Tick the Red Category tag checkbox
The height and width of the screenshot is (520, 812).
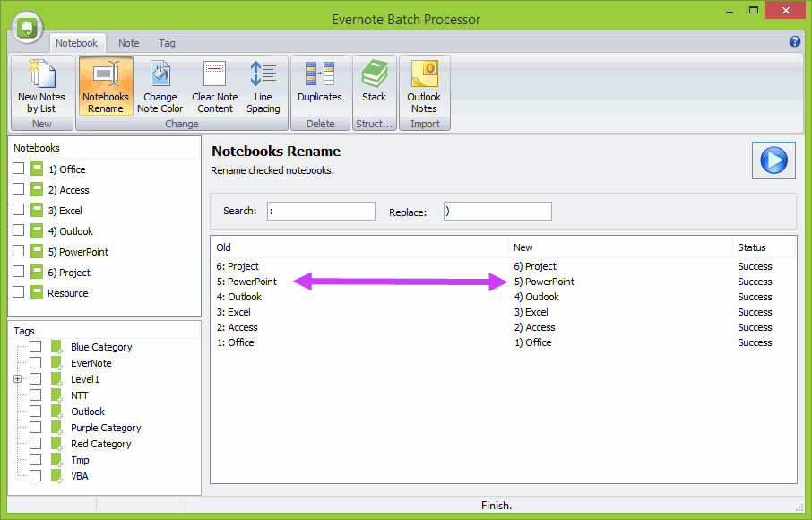click(35, 444)
